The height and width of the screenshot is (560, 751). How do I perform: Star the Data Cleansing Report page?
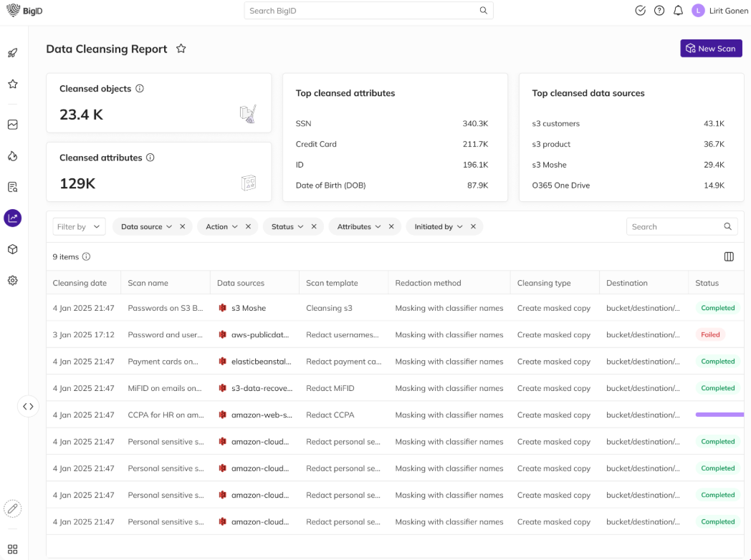pos(181,49)
